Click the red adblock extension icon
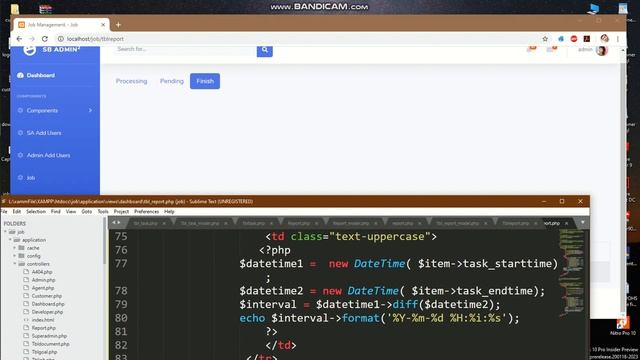This screenshot has height=360, width=640. [x=574, y=39]
